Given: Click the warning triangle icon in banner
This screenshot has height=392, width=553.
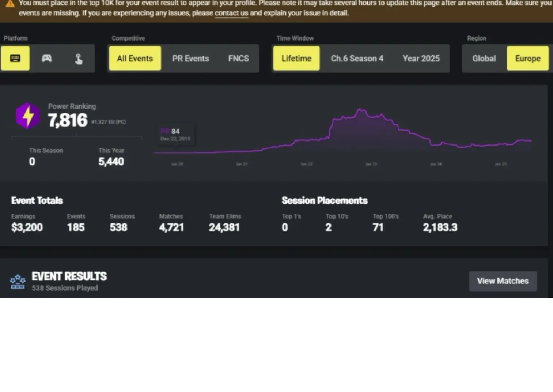Looking at the screenshot, I should tap(10, 4).
